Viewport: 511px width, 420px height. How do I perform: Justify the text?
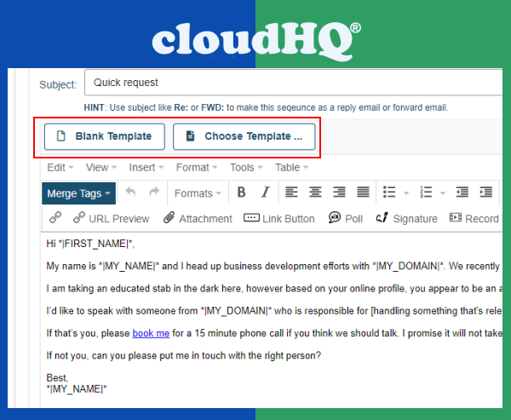pyautogui.click(x=363, y=192)
